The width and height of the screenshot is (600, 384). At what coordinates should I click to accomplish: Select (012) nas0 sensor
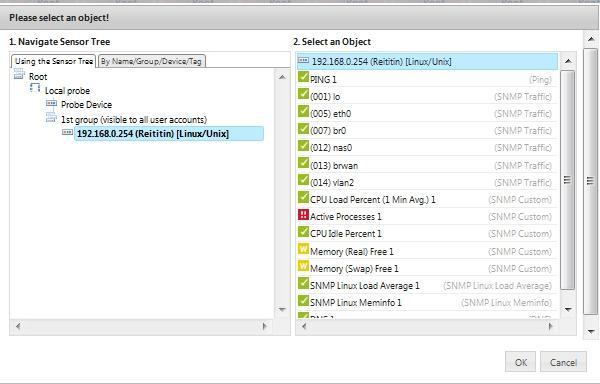pyautogui.click(x=427, y=148)
